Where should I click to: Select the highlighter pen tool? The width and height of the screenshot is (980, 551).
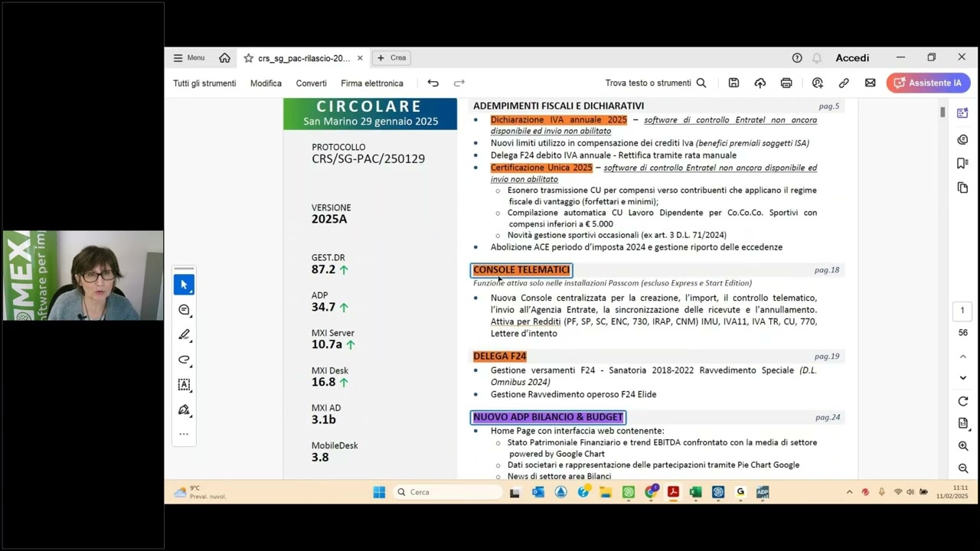184,335
